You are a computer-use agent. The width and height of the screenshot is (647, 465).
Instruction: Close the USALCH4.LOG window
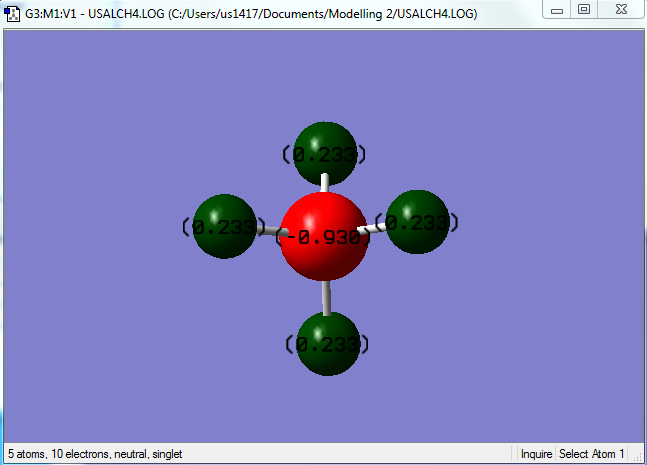[x=621, y=9]
